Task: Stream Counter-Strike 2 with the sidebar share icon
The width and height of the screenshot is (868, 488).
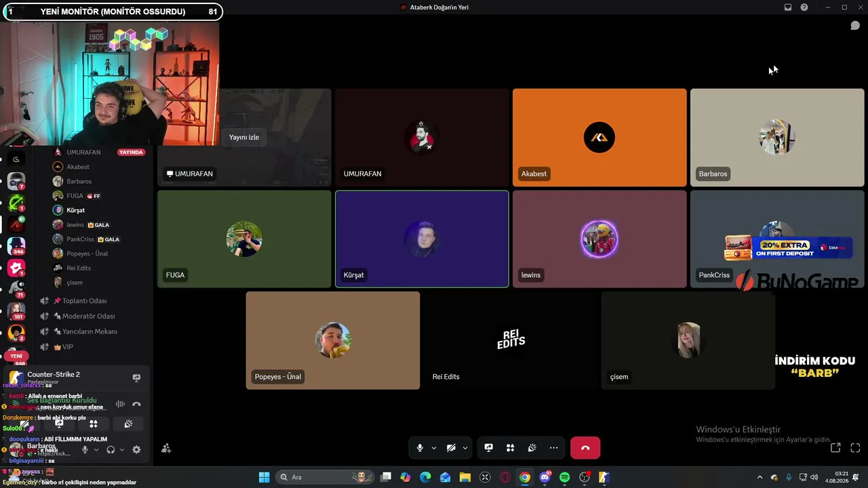Action: (136, 378)
